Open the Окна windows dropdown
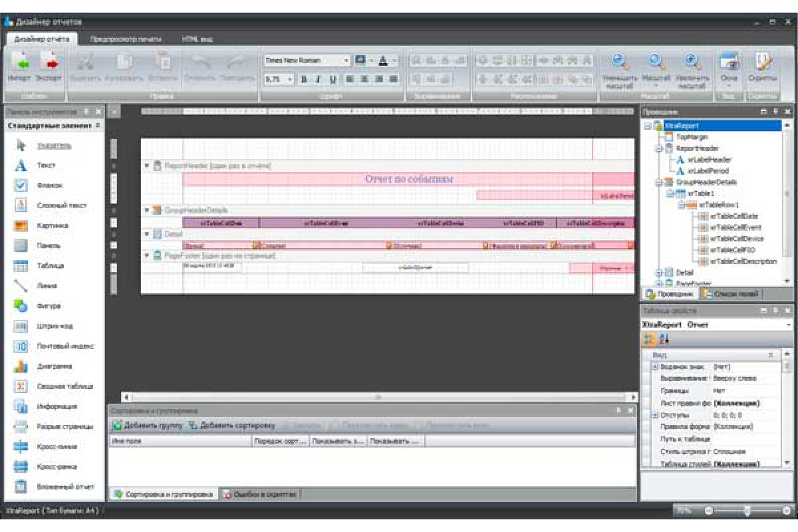 [729, 85]
